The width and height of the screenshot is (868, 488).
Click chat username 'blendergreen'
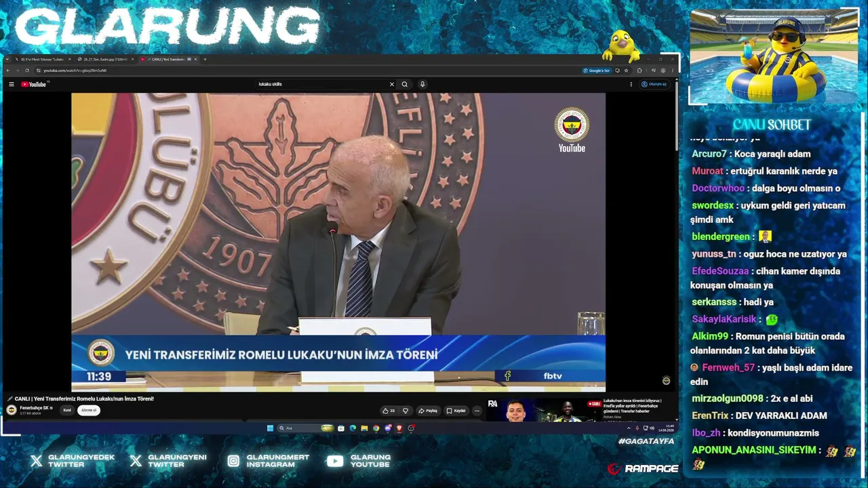click(x=721, y=237)
